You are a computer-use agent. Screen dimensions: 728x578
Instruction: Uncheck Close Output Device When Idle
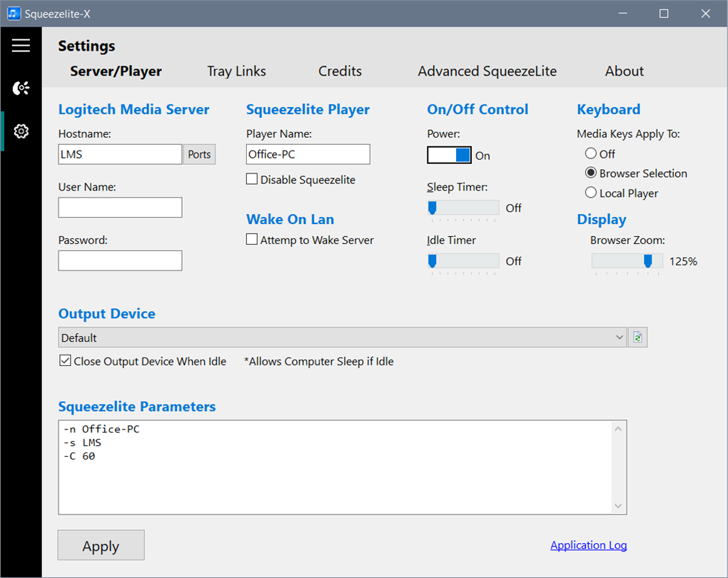(66, 361)
